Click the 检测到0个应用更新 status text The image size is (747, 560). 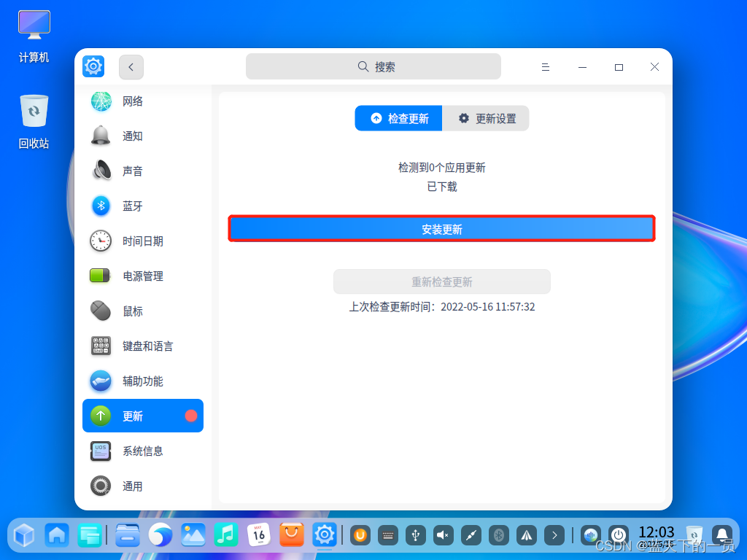(x=441, y=168)
